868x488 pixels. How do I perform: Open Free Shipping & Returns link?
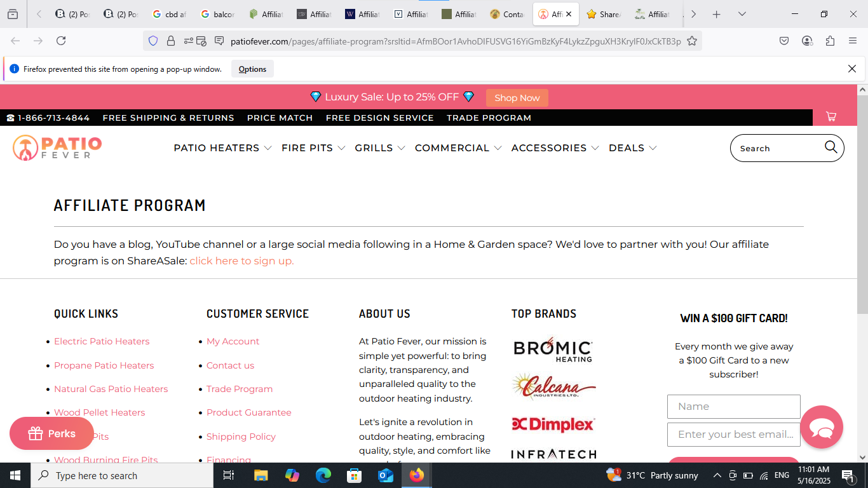tap(168, 118)
